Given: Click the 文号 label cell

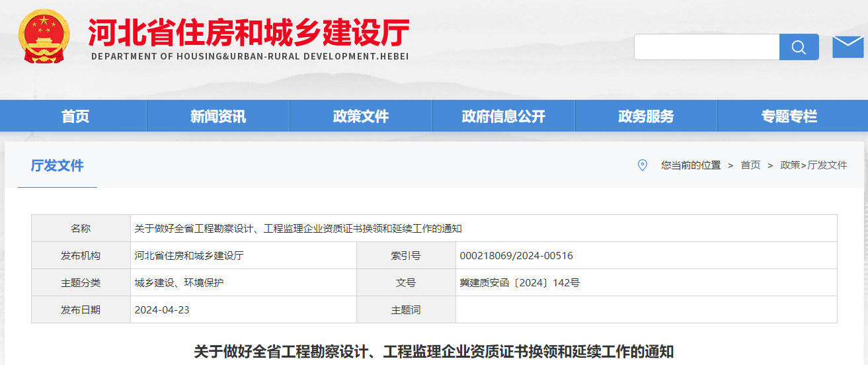Looking at the screenshot, I should (406, 282).
